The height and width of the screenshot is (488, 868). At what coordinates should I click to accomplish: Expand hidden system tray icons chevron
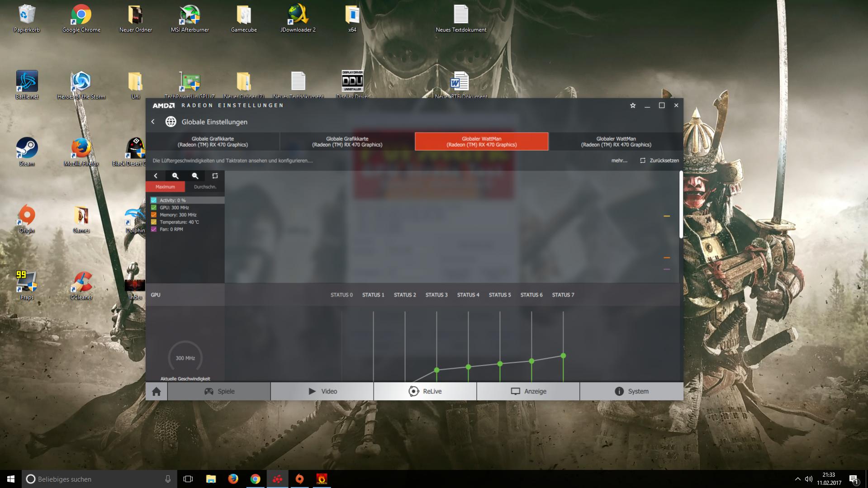click(797, 479)
